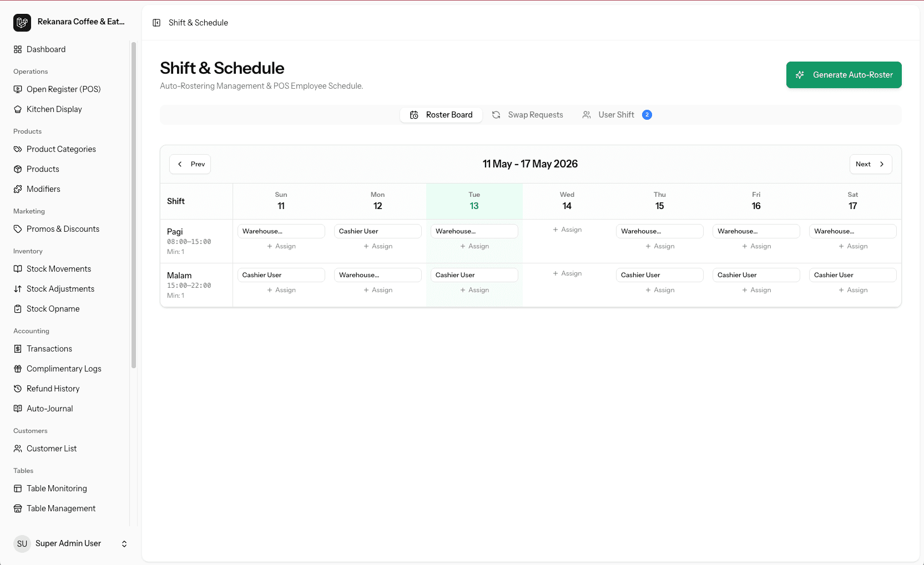
Task: Click the Table Management store icon
Action: 18,508
